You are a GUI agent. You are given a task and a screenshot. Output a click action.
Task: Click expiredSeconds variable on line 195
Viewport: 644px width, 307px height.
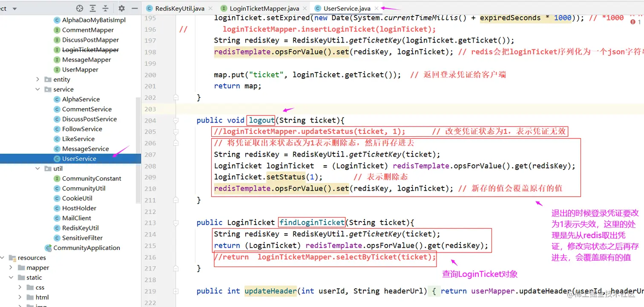pos(510,18)
